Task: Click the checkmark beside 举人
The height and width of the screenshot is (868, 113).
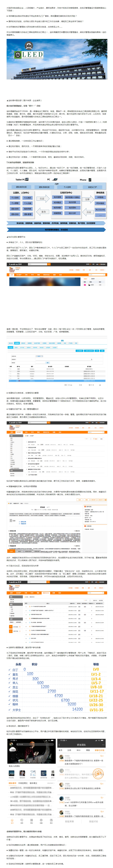Action: point(9,683)
